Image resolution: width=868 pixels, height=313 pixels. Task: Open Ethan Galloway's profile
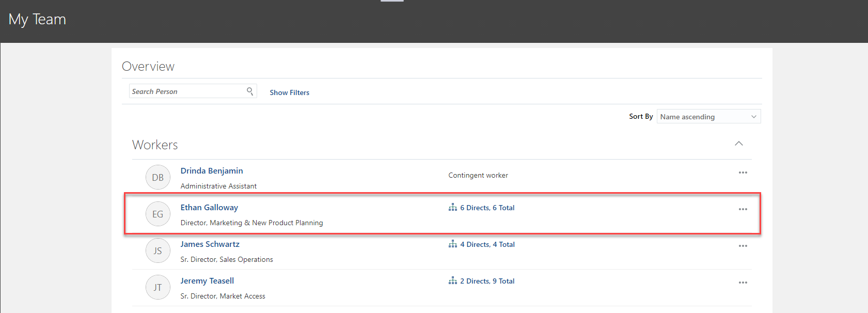point(209,208)
